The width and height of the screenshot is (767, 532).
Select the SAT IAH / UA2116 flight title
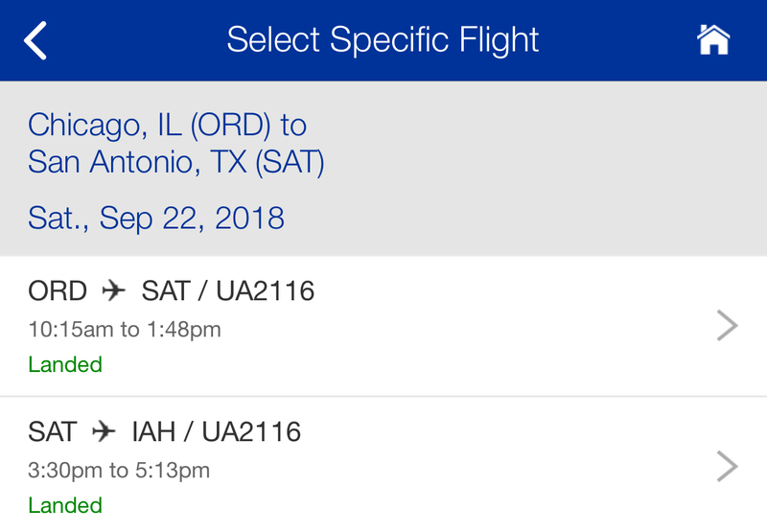164,431
